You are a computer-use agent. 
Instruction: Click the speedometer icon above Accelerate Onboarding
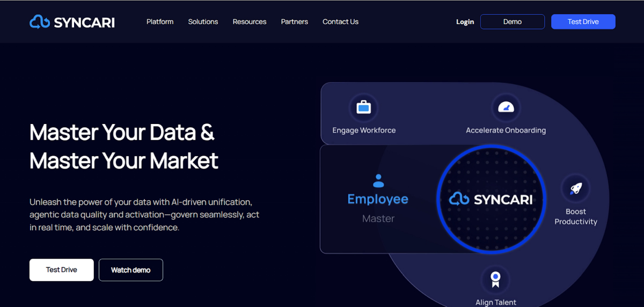[x=506, y=107]
